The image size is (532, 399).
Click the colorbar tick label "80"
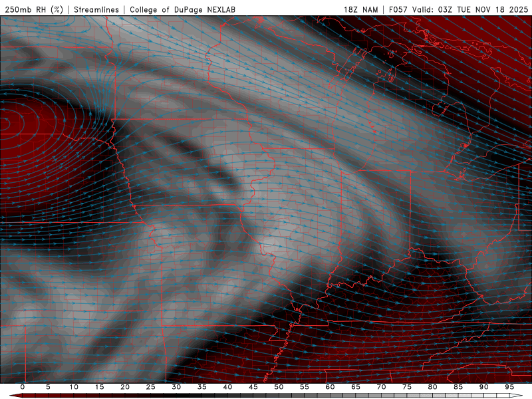click(432, 387)
